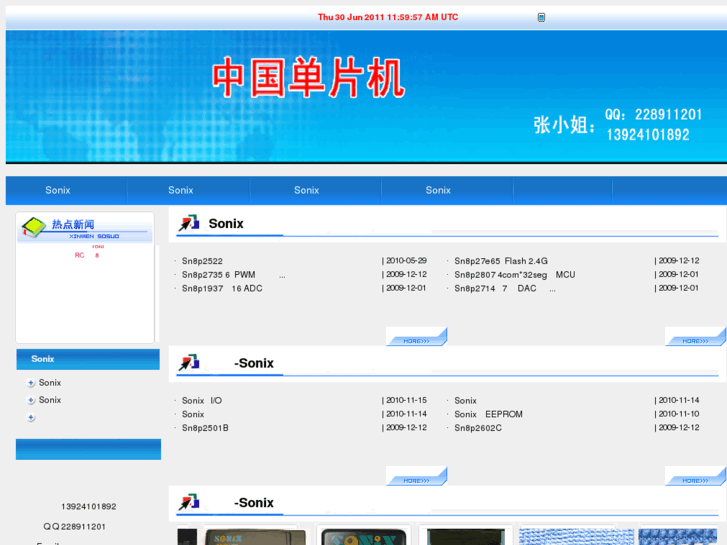Screen dimensions: 727x545
Task: Expand the plus icon before the first sidebar Sonix
Action: [x=31, y=383]
